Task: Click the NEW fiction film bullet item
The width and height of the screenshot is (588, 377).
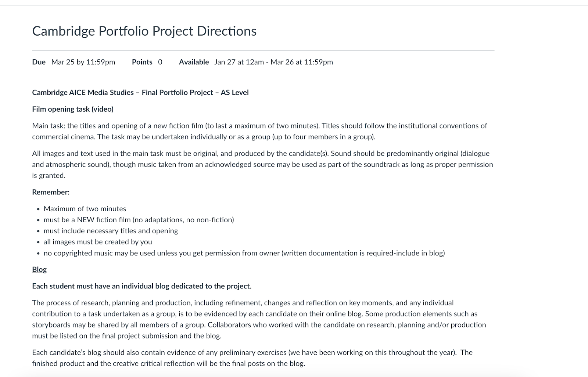Action: 139,220
